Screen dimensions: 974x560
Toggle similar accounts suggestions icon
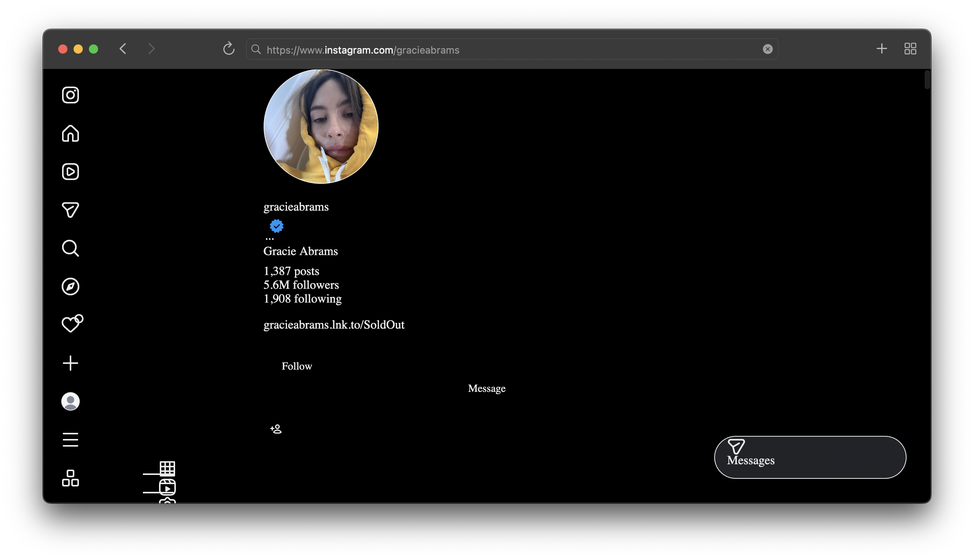276,429
